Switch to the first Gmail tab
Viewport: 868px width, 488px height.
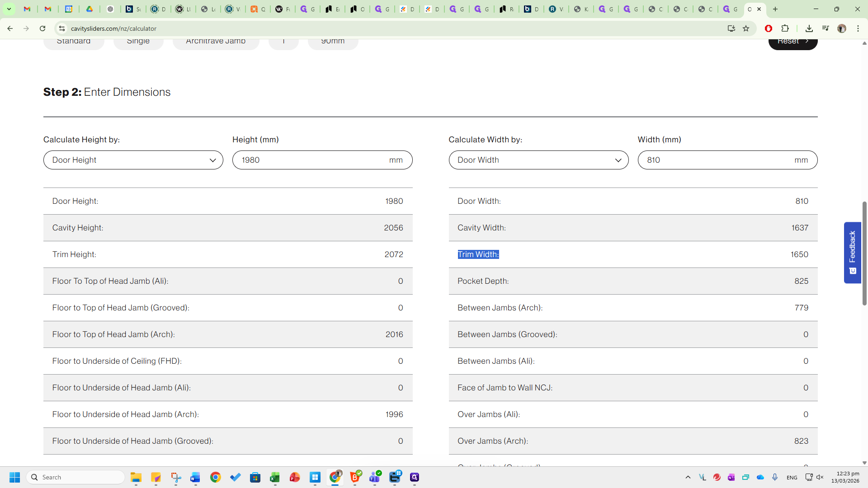tap(27, 9)
